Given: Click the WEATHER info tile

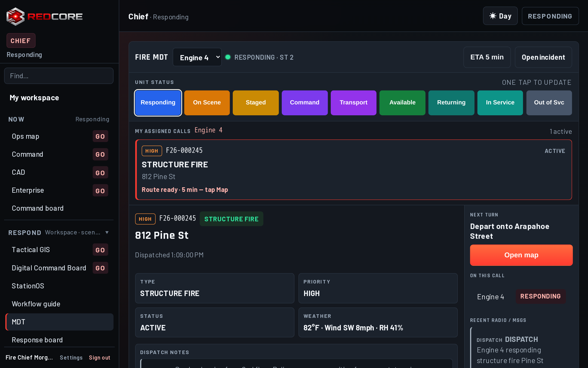Looking at the screenshot, I should coord(378,322).
